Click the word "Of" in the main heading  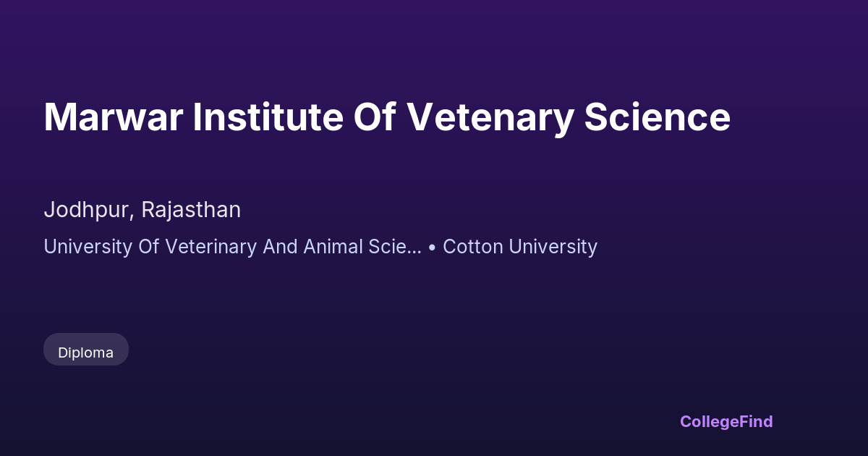[x=374, y=117]
